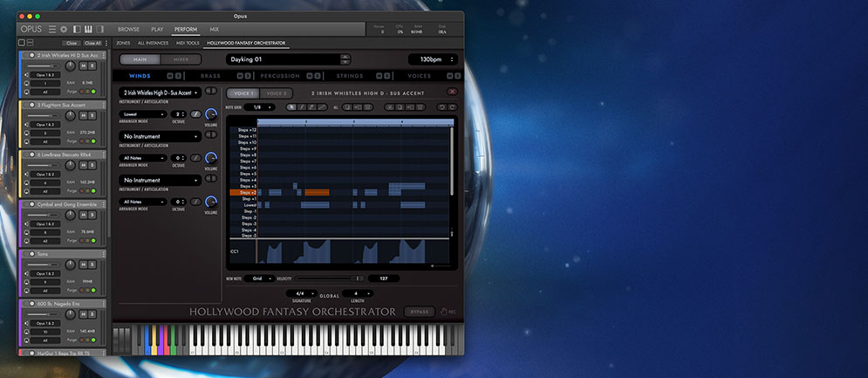The height and width of the screenshot is (378, 868).
Task: Select the pencil draw tool
Action: 302,107
